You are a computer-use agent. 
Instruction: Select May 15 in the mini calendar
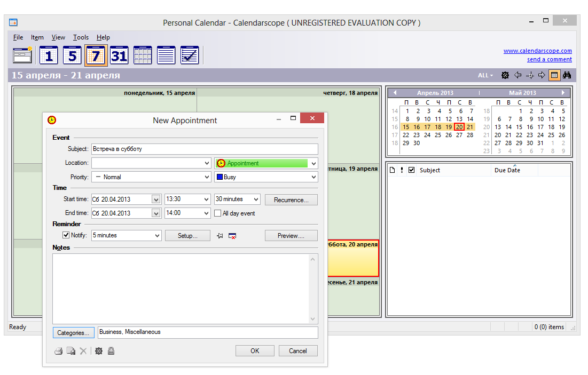click(519, 127)
